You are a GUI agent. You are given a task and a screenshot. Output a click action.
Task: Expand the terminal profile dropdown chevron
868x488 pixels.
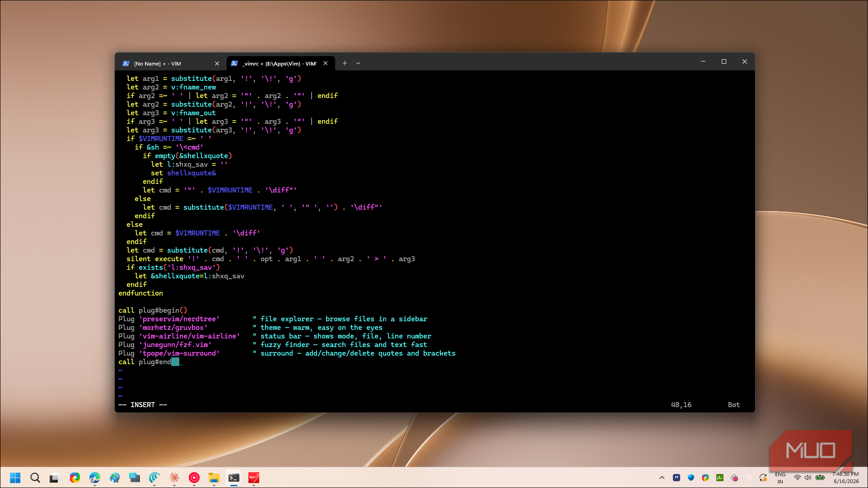click(x=358, y=63)
